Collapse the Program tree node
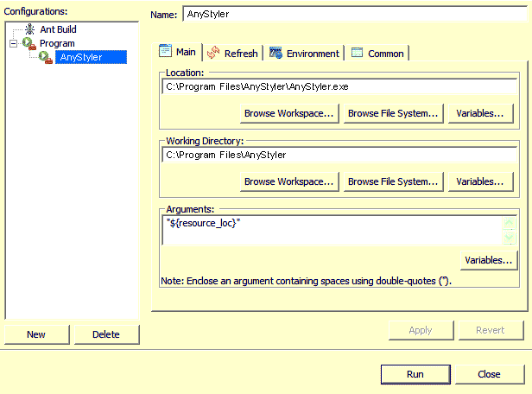 [x=14, y=43]
